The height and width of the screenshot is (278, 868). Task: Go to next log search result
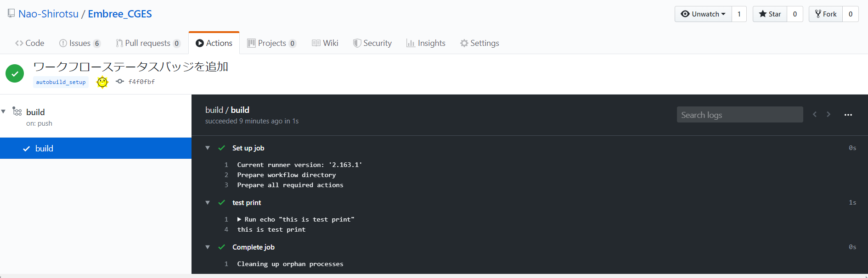pos(829,114)
